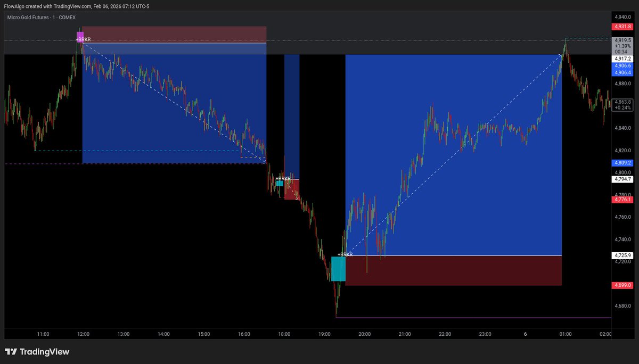Click the 18:00 time axis label
The width and height of the screenshot is (639, 364).
(x=284, y=334)
